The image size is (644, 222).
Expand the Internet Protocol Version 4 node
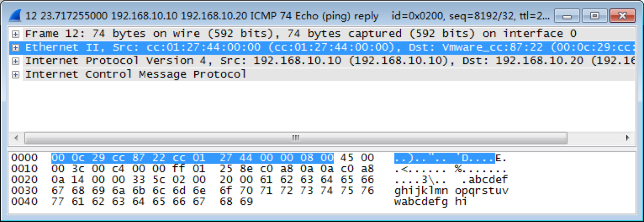[x=16, y=61]
